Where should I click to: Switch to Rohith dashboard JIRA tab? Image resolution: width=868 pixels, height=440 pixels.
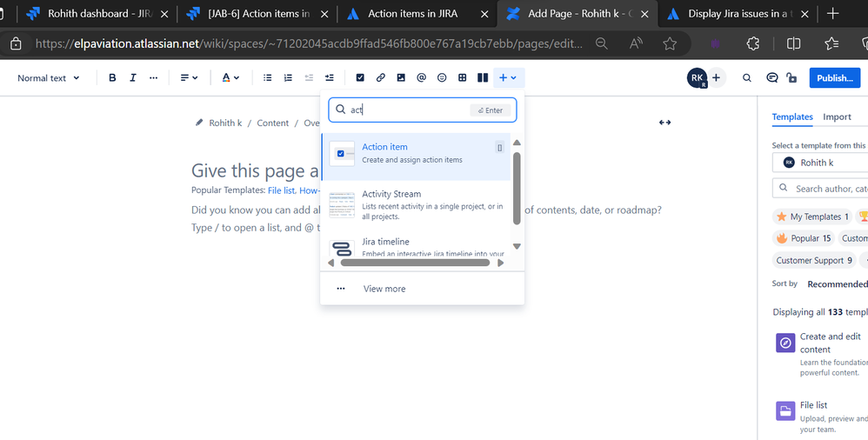pos(97,14)
